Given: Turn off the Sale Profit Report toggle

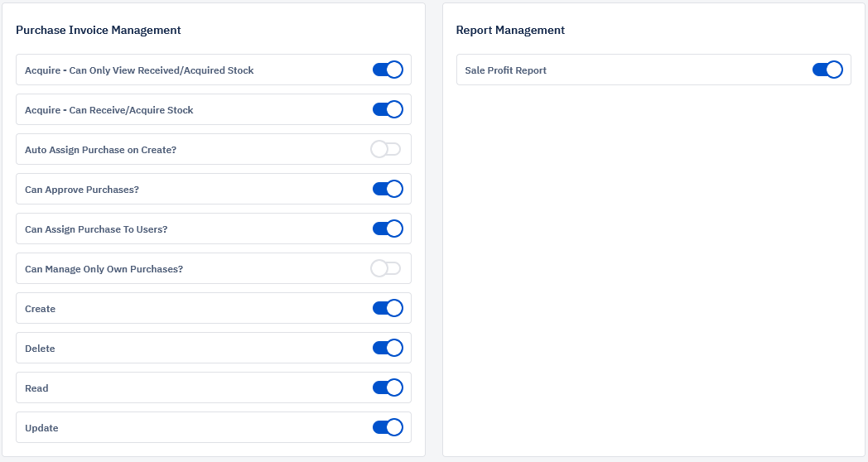Looking at the screenshot, I should tap(827, 70).
